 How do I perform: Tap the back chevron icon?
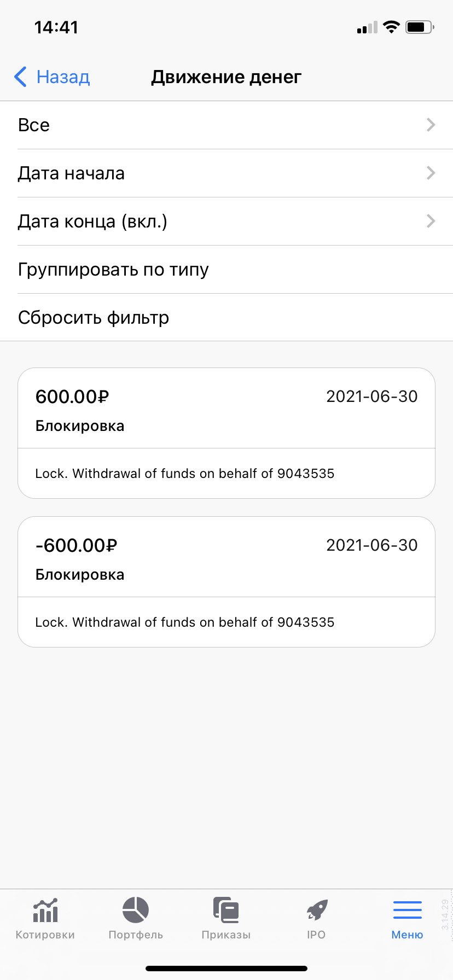click(20, 77)
